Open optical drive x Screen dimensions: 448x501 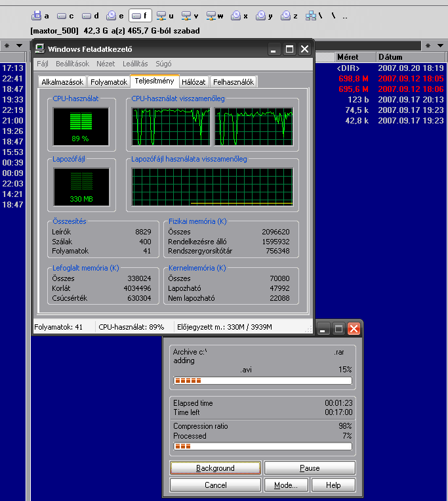239,15
